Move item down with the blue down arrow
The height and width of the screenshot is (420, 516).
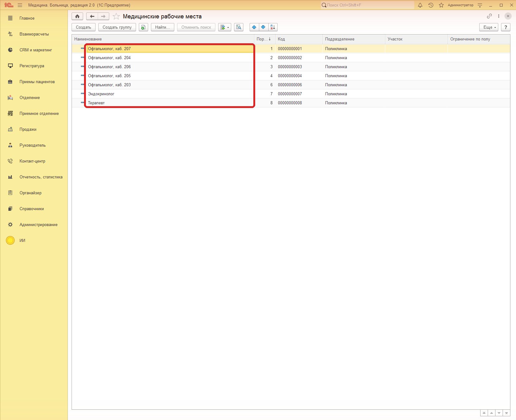click(263, 27)
